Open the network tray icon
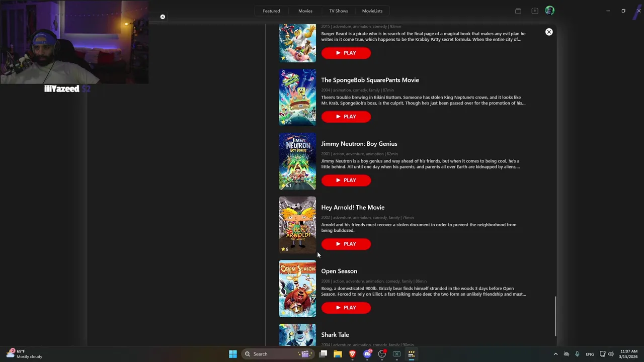Image resolution: width=644 pixels, height=362 pixels. coord(603,354)
